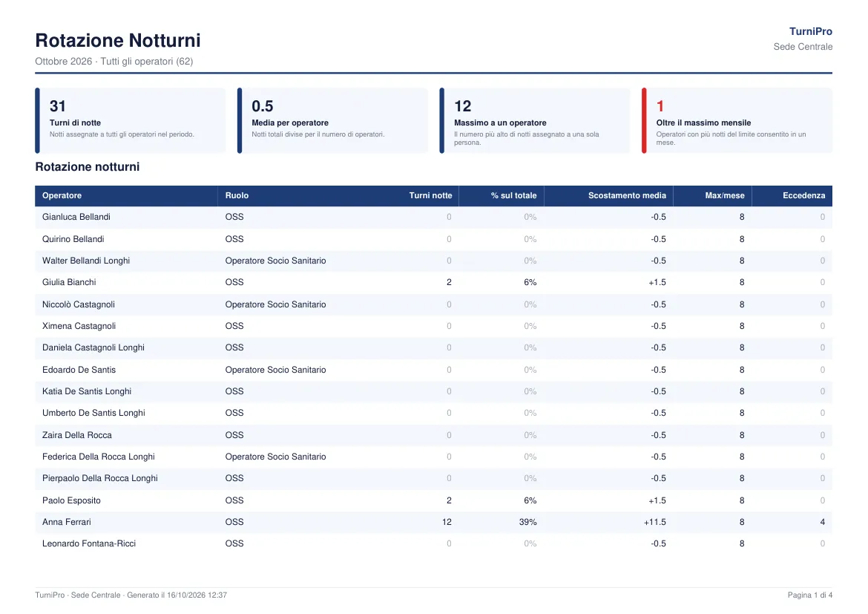Click Giulia Bianchi's 6% share value
868x614 pixels.
click(x=530, y=283)
